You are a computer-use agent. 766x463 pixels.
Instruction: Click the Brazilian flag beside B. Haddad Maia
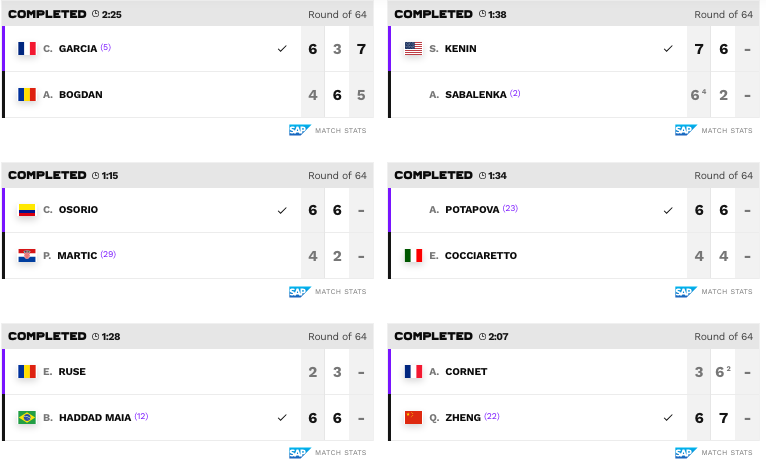coord(27,418)
